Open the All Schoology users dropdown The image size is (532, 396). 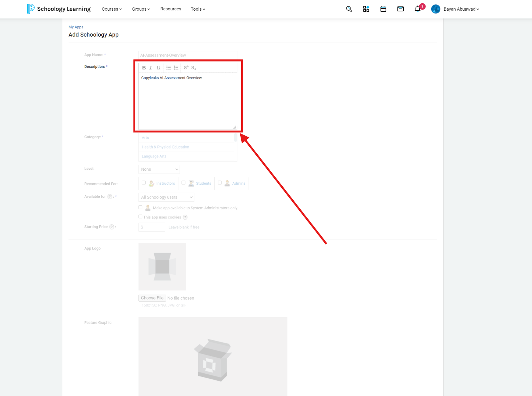click(x=166, y=197)
